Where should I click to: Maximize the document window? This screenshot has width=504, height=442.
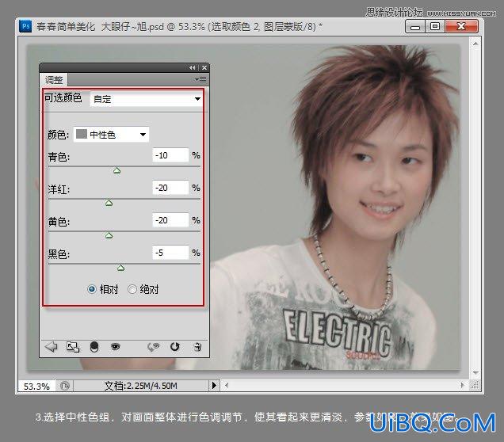(435, 26)
